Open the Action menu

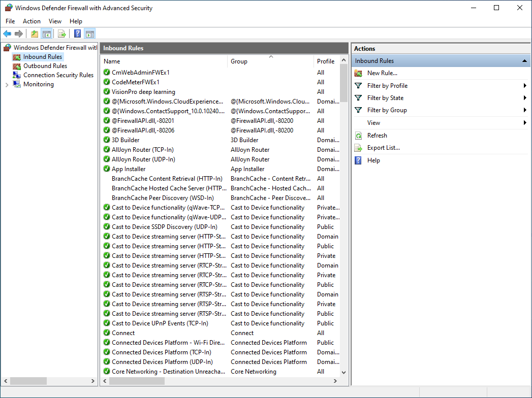coord(32,21)
